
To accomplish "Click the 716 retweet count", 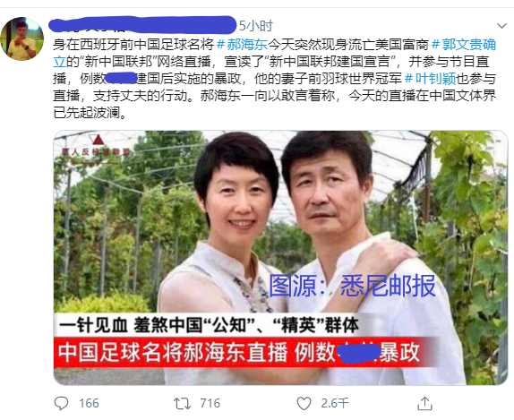I will 210,403.
